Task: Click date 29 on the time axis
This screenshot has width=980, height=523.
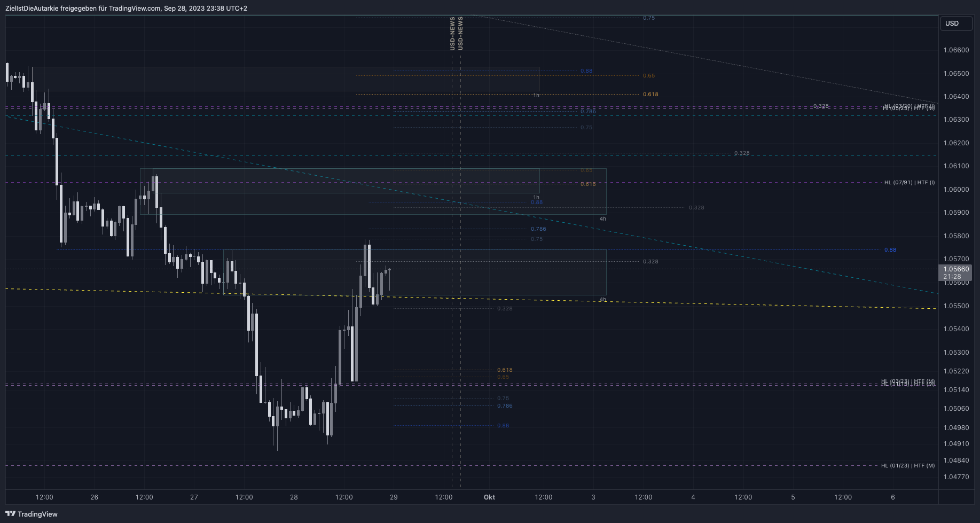Action: (x=394, y=497)
